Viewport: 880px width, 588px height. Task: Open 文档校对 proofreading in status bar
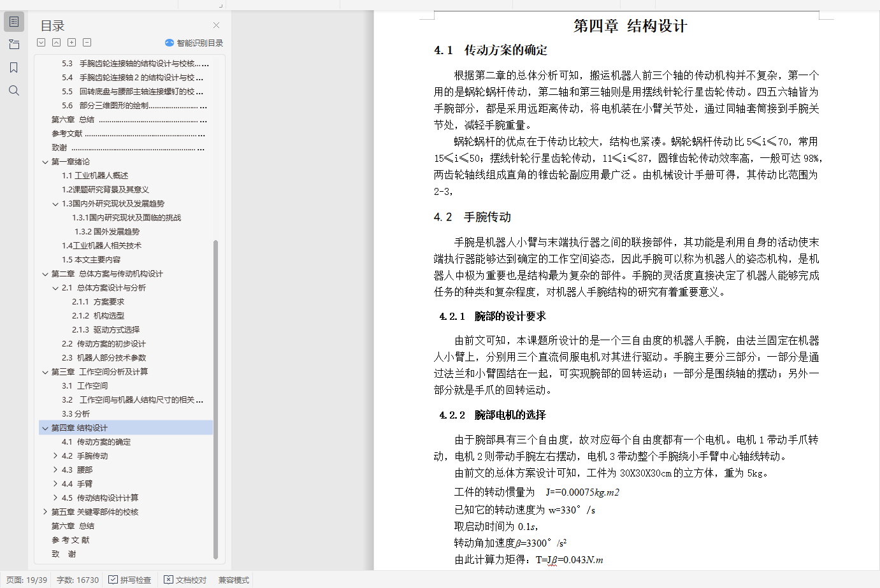click(x=185, y=580)
